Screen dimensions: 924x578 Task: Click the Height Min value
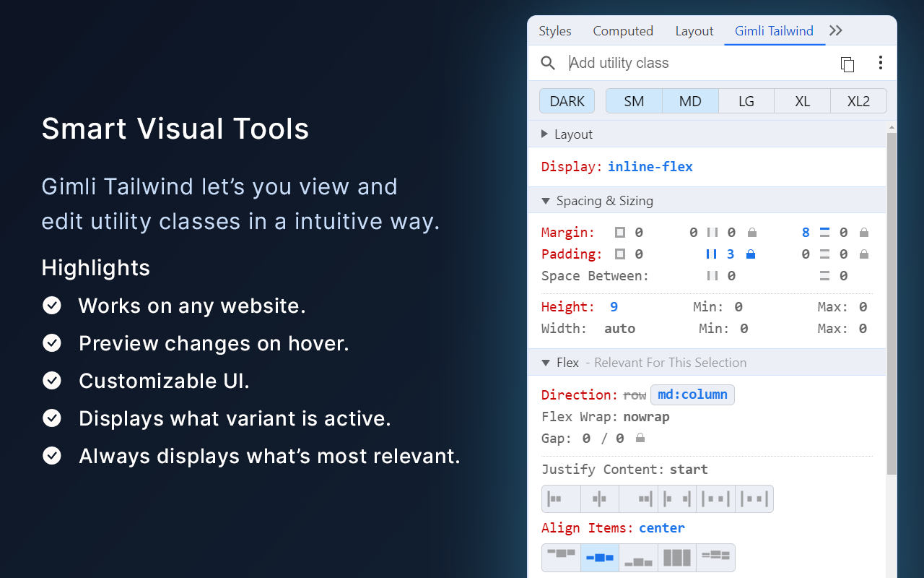(738, 307)
